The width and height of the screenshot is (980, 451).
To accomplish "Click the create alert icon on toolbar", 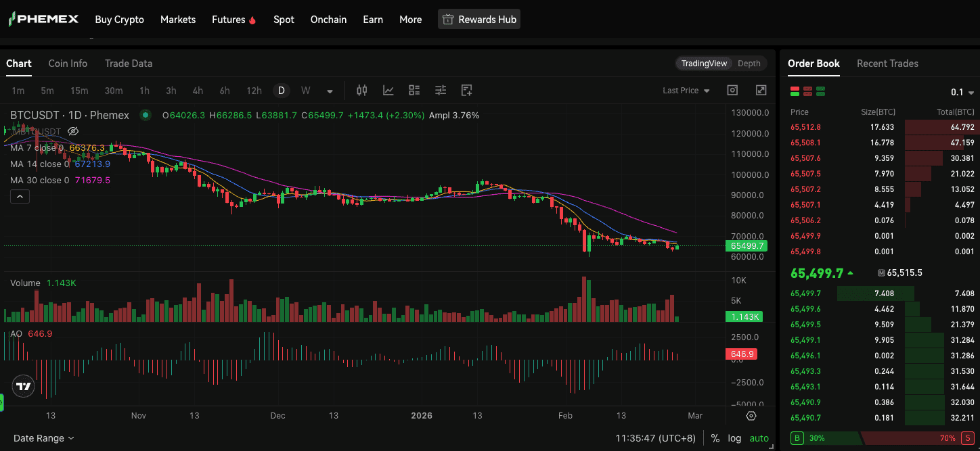I will point(466,90).
